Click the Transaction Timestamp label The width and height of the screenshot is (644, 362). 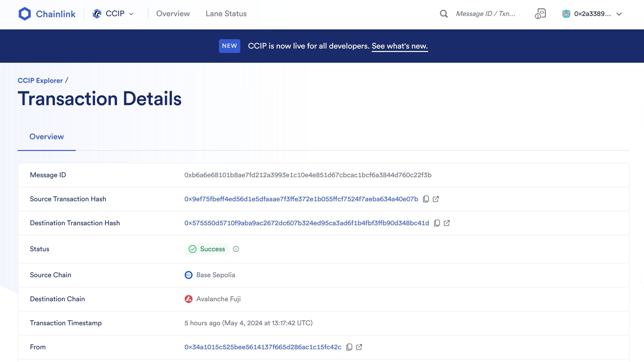(x=66, y=323)
